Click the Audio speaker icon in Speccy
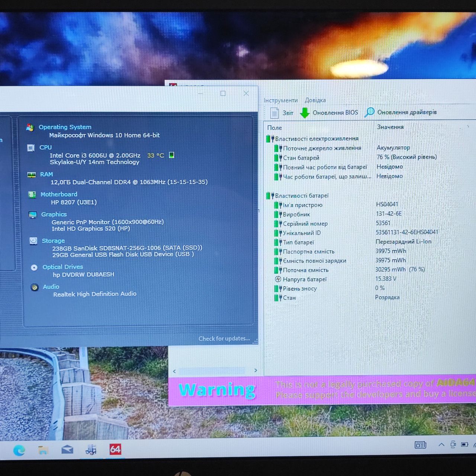 [35, 287]
